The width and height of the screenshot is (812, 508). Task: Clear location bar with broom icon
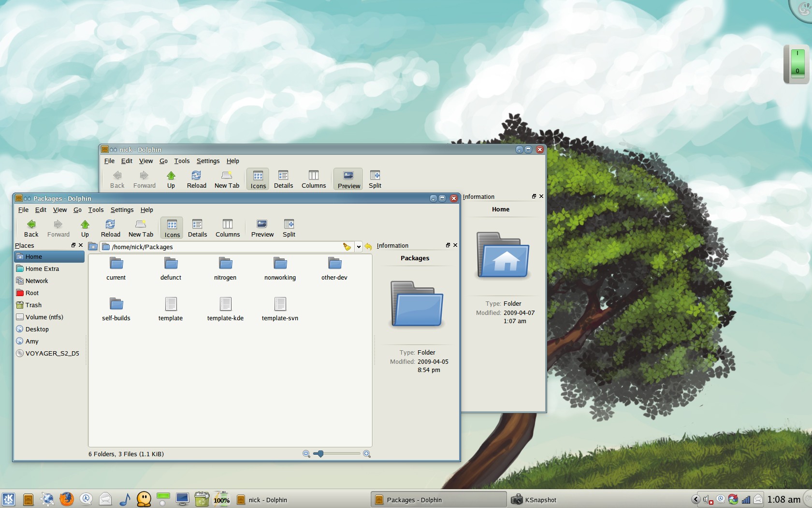(x=347, y=247)
